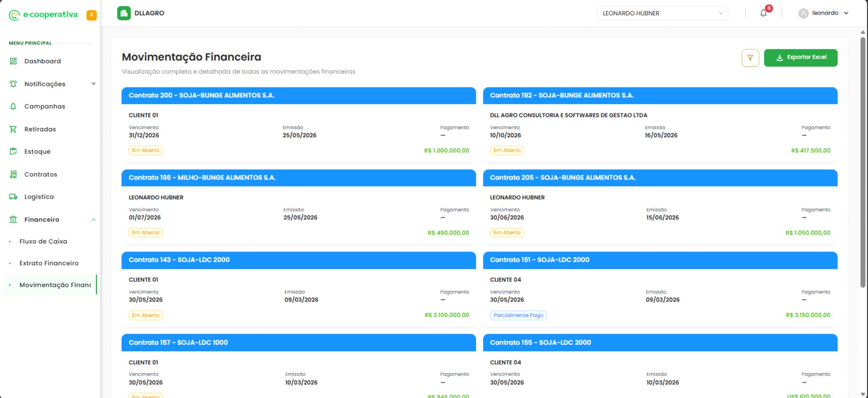Click vencimento date 10/10/2026
Viewport: 868px width, 398px height.
click(505, 136)
